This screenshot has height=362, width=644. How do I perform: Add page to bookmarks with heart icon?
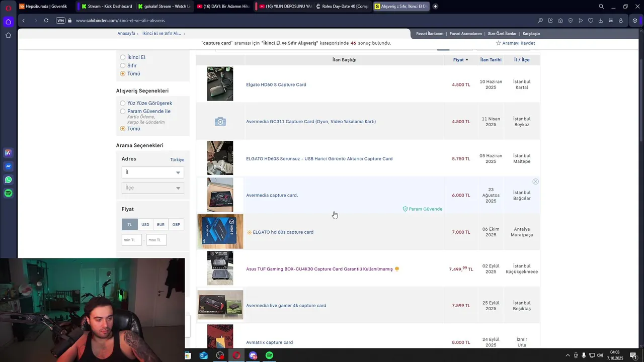(591, 21)
